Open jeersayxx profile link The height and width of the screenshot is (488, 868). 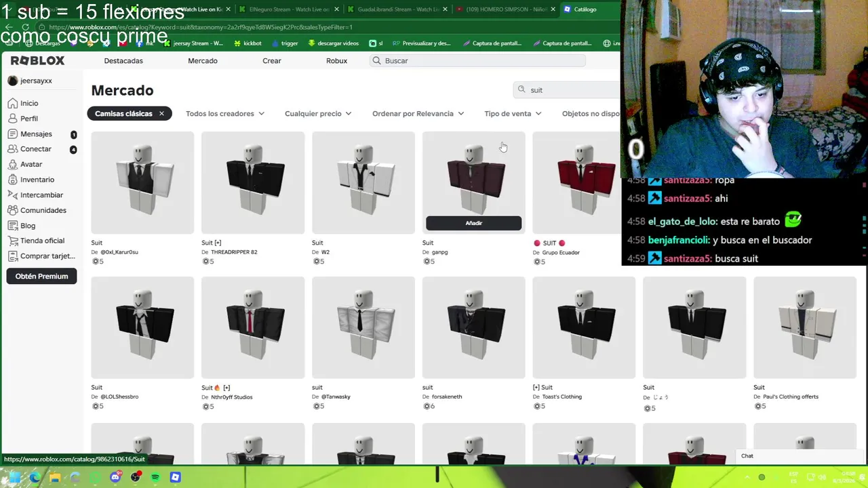pyautogui.click(x=31, y=81)
